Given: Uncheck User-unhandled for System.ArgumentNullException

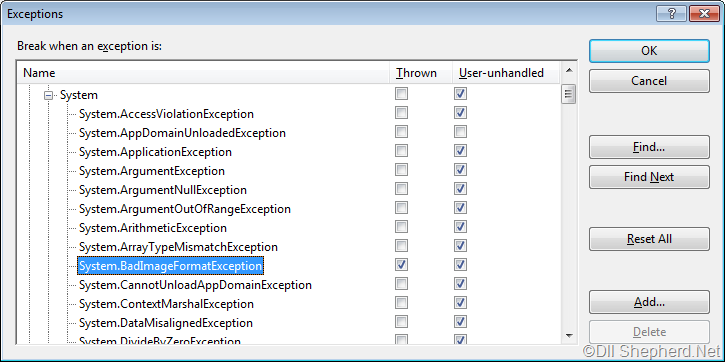Looking at the screenshot, I should point(460,189).
